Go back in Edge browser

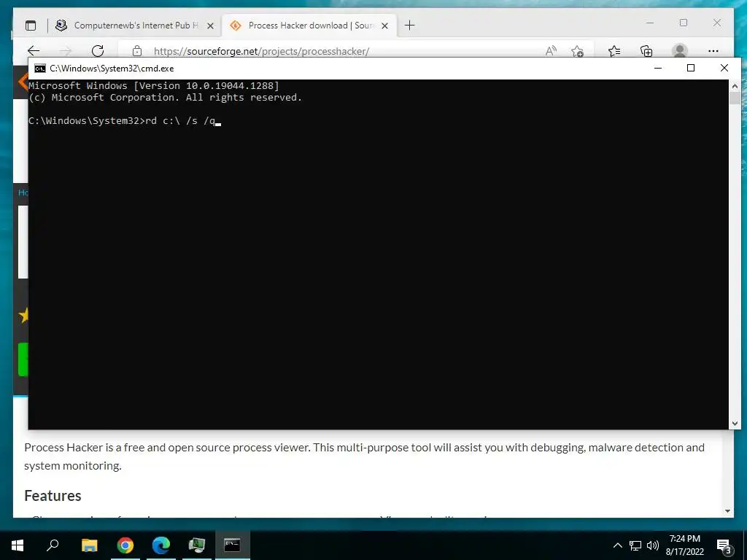click(34, 51)
